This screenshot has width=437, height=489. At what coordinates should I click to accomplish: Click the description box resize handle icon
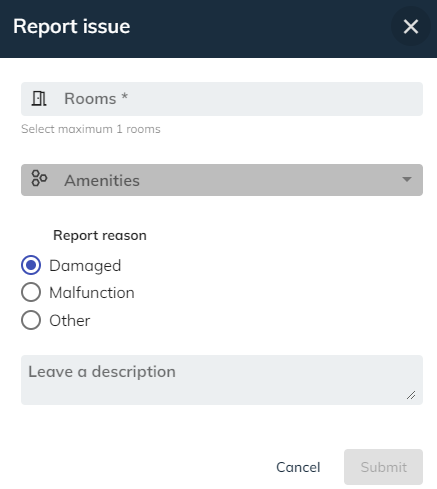point(411,395)
